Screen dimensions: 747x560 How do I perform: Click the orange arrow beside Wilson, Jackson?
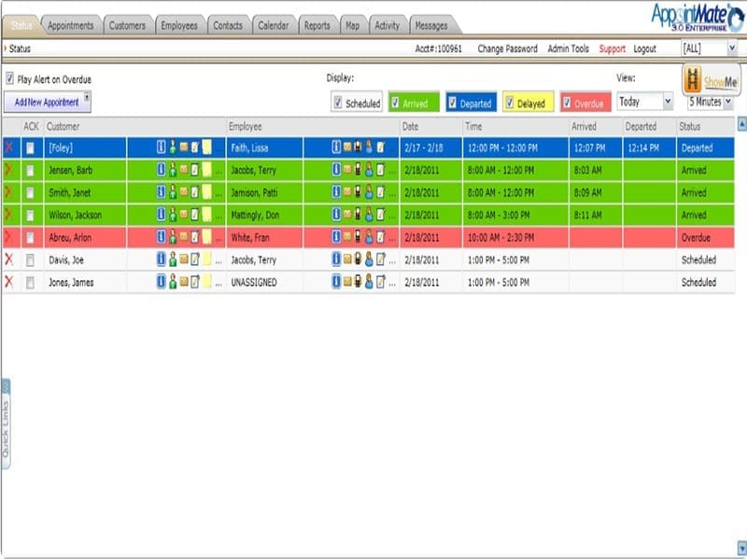[x=8, y=215]
